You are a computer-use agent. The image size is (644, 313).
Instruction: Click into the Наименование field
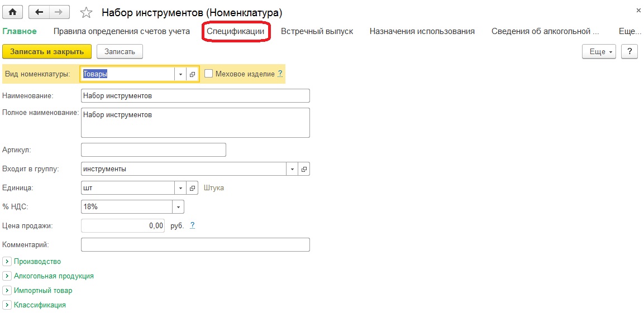195,95
